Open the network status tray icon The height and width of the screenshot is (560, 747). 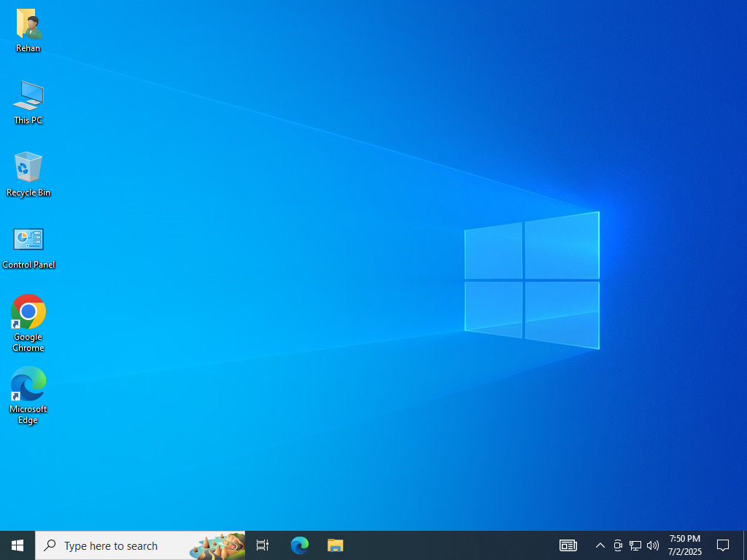tap(635, 545)
